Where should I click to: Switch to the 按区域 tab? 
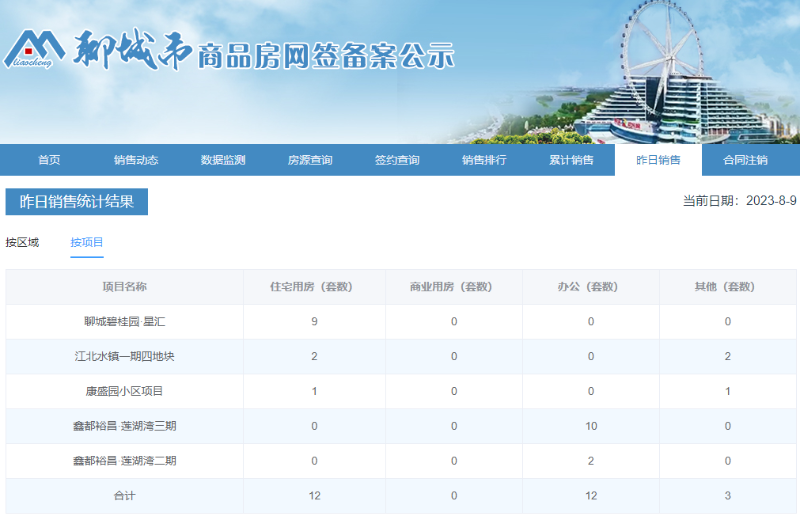pyautogui.click(x=22, y=242)
